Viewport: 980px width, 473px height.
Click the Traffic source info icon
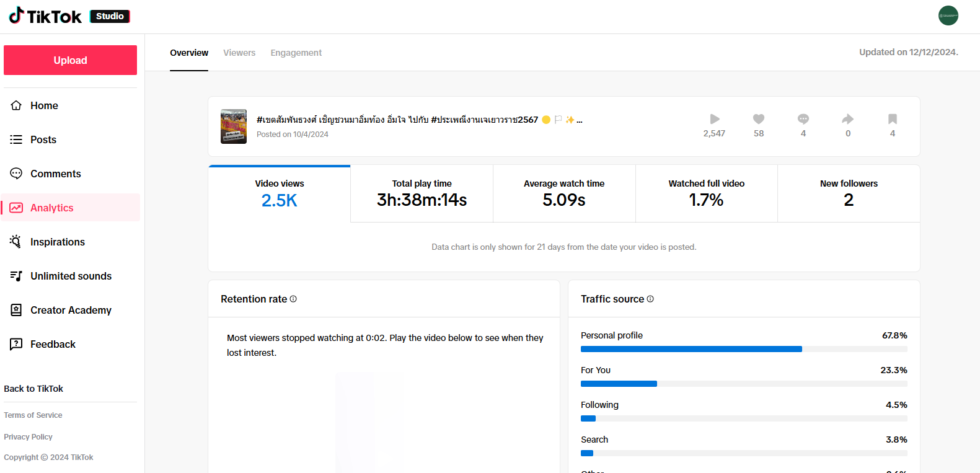pos(650,299)
